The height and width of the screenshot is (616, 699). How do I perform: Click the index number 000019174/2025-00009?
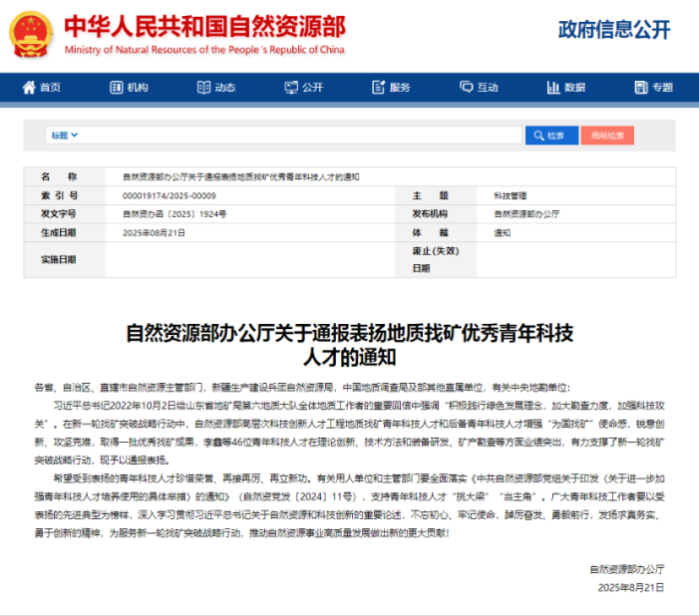[x=169, y=195]
